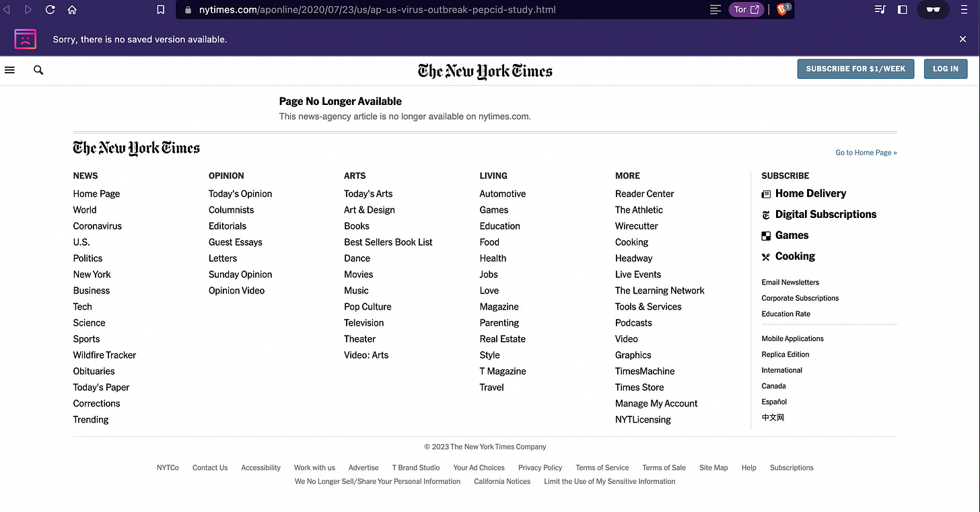Open Education Rate link
The width and height of the screenshot is (980, 512).
785,314
